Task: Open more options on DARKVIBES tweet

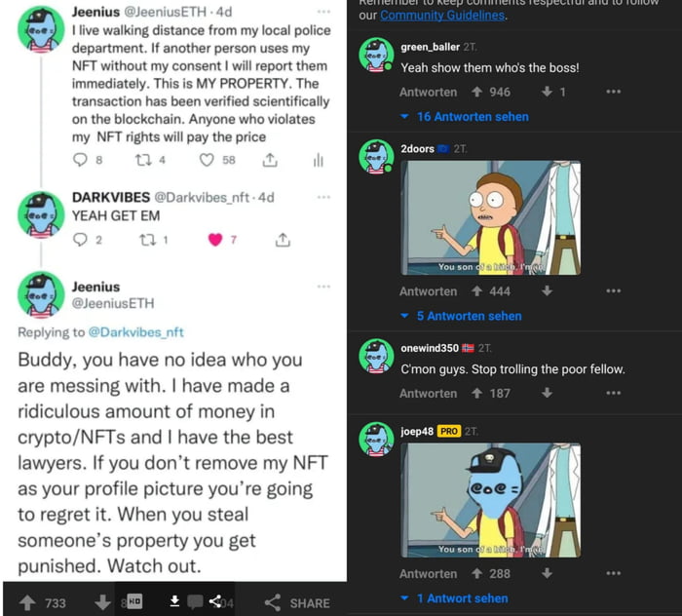Action: (322, 197)
